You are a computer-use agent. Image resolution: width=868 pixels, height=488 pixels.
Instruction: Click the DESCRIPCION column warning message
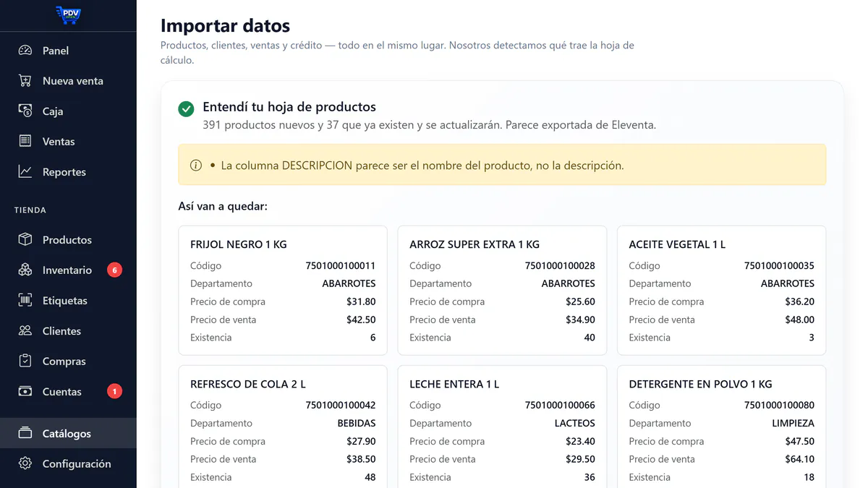pos(422,166)
